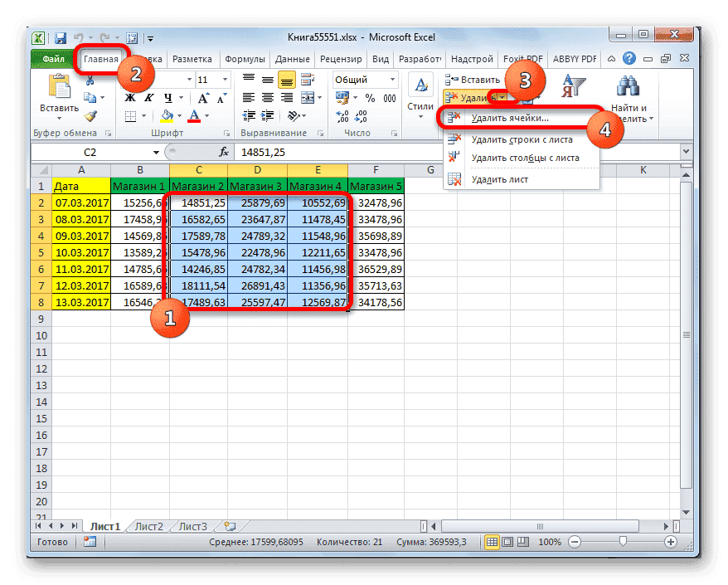728x585 pixels.
Task: Toggle underline formatting with Ч icon
Action: [x=167, y=98]
